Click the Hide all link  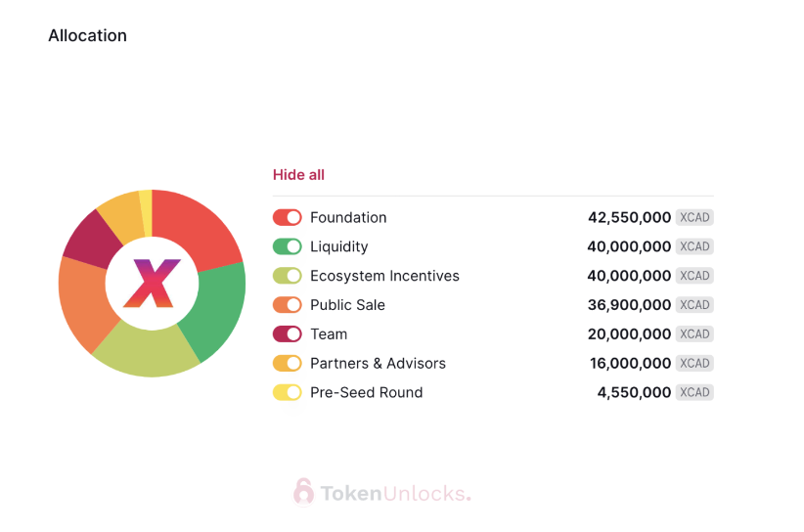click(x=298, y=175)
